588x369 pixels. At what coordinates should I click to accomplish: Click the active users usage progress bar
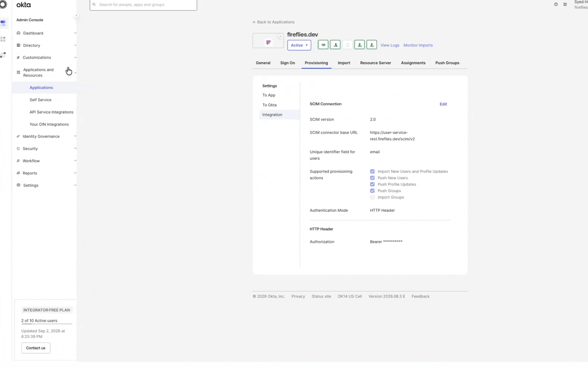tap(47, 324)
